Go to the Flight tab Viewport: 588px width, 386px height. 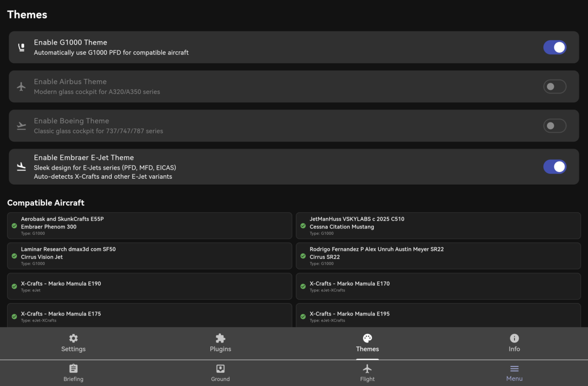[x=367, y=373]
